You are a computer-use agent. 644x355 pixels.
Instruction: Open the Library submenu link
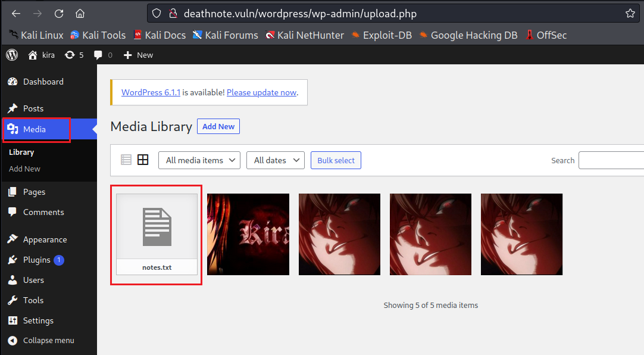21,152
